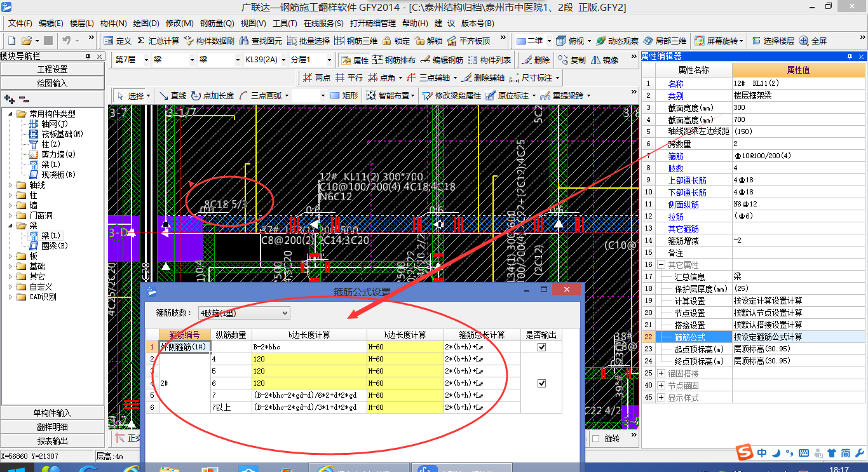
Task: Select 圈梁(E) in the tree
Action: click(48, 246)
